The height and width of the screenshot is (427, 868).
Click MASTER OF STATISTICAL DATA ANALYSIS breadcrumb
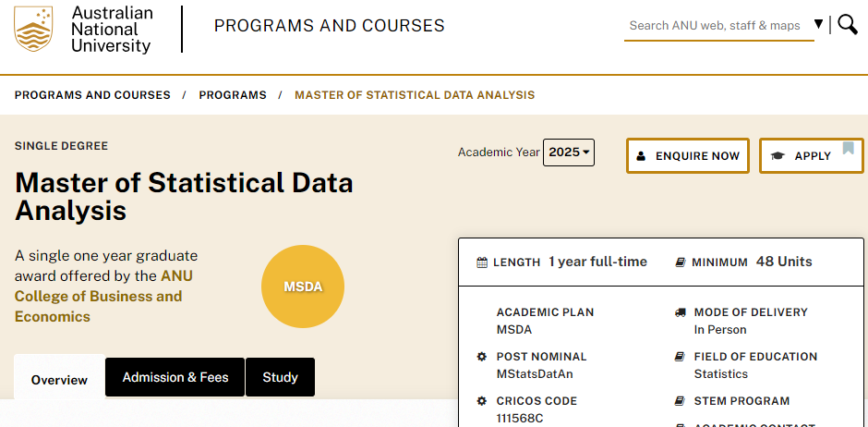pos(415,95)
